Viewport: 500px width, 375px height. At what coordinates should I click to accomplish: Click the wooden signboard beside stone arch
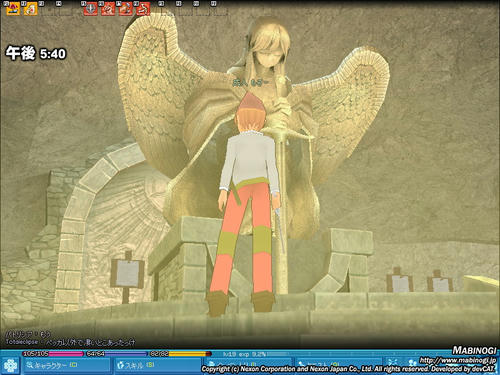click(127, 273)
